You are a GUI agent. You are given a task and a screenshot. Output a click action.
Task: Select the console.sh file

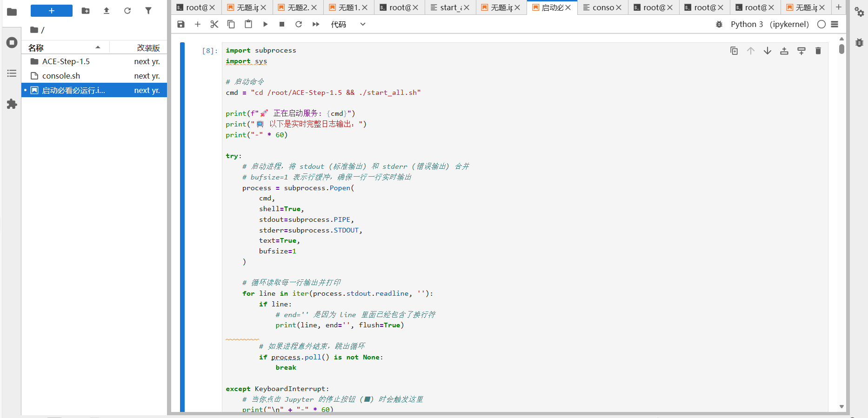(61, 76)
